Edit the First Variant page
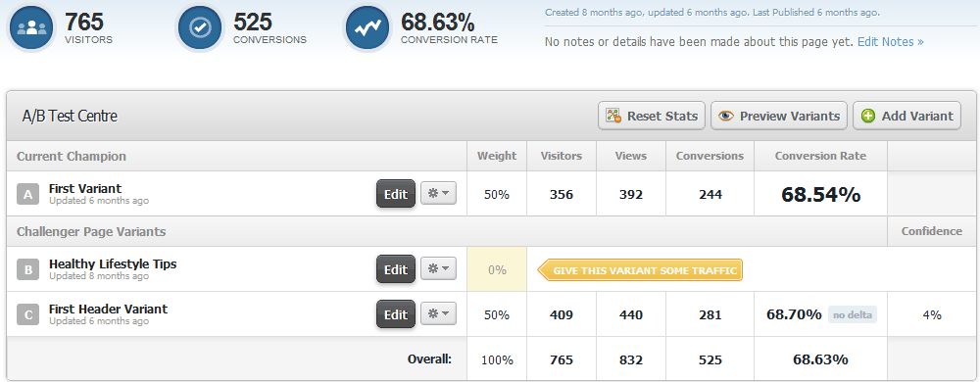The image size is (980, 382). (x=396, y=194)
